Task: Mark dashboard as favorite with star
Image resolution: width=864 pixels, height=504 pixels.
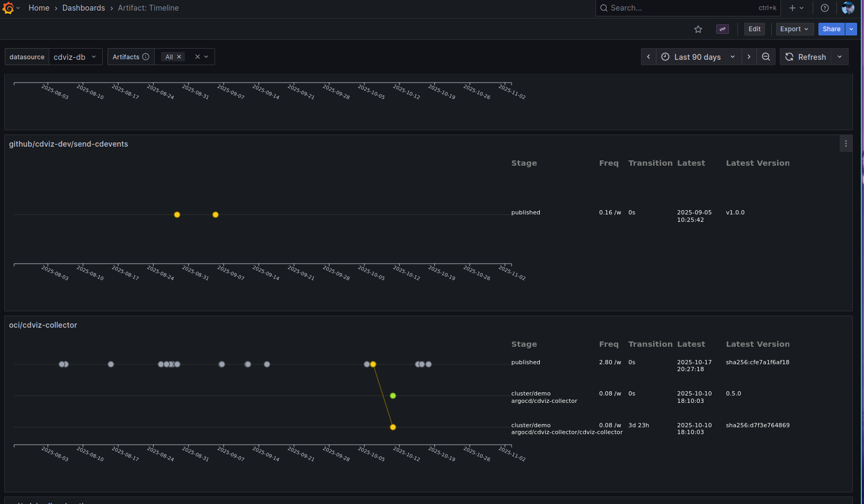Action: click(x=698, y=29)
